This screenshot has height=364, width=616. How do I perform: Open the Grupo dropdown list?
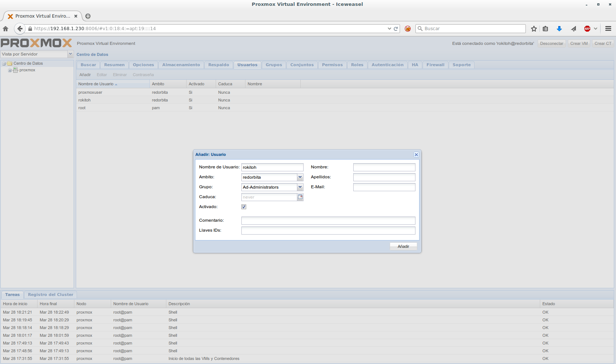coord(300,187)
